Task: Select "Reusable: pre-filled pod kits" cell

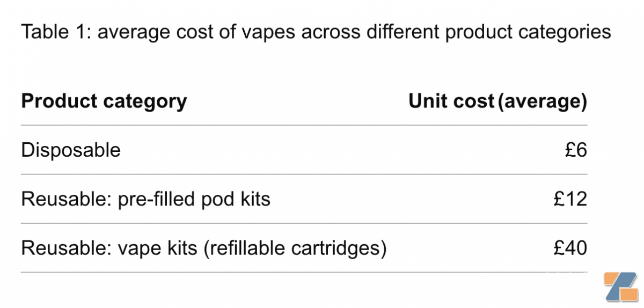Action: coord(145,199)
